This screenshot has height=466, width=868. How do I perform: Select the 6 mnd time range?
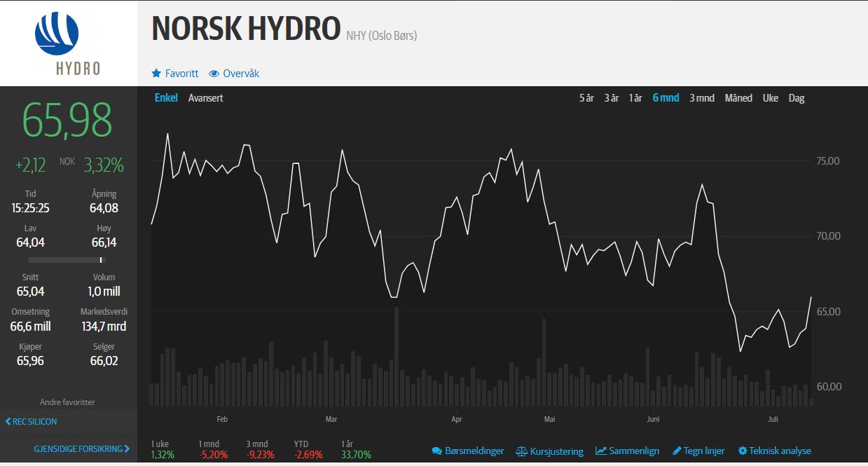pos(666,98)
